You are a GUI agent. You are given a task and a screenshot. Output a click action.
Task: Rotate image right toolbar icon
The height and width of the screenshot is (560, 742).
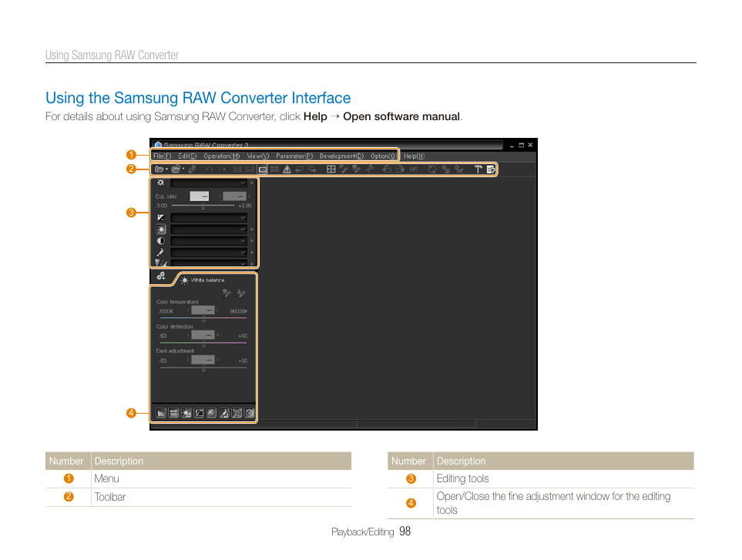400,169
